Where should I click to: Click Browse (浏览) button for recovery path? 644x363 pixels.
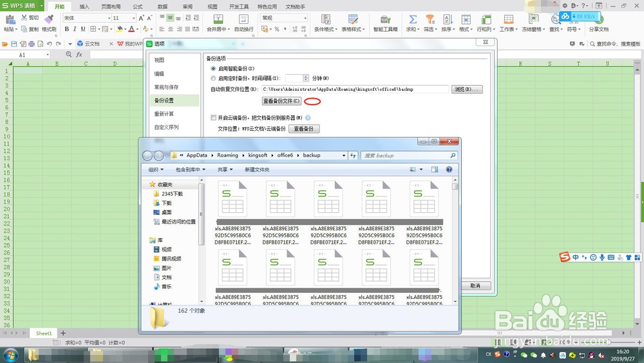pyautogui.click(x=466, y=89)
